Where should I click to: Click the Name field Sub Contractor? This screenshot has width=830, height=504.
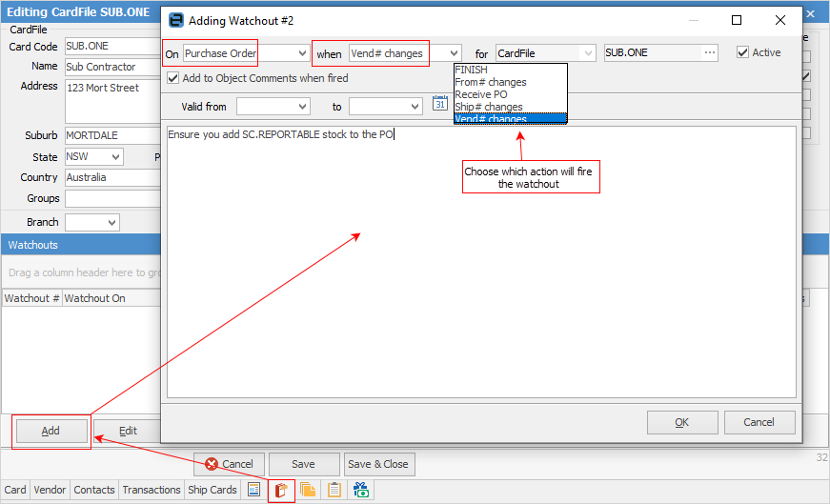pyautogui.click(x=112, y=67)
